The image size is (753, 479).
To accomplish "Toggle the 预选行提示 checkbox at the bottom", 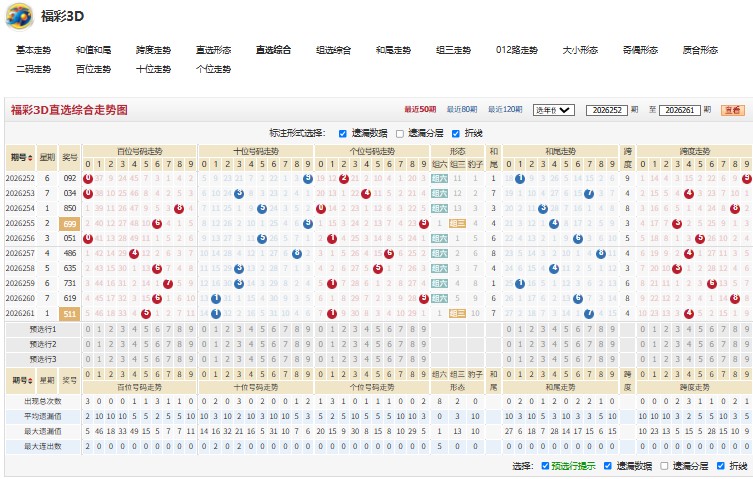I will click(545, 466).
